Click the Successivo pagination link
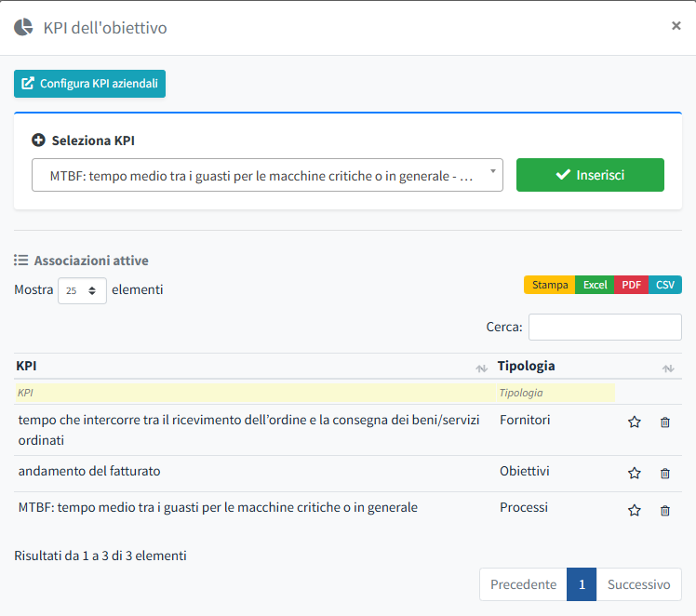This screenshot has width=696, height=616. coord(638,584)
